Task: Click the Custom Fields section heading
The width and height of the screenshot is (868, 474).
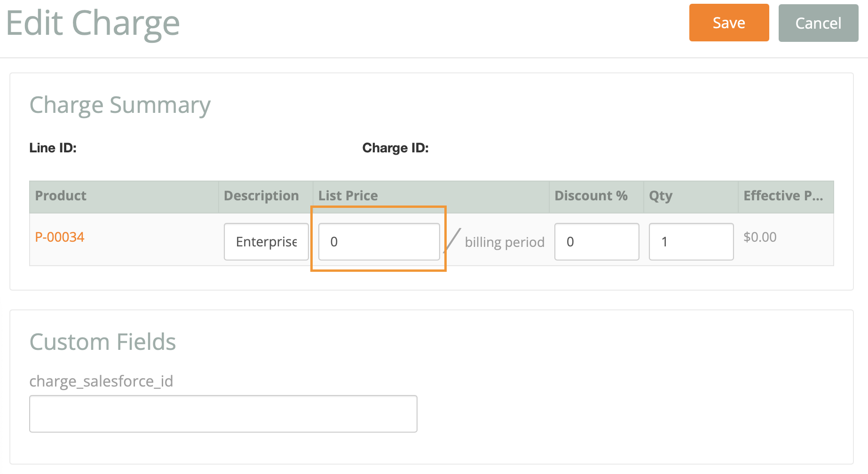Action: click(x=103, y=342)
